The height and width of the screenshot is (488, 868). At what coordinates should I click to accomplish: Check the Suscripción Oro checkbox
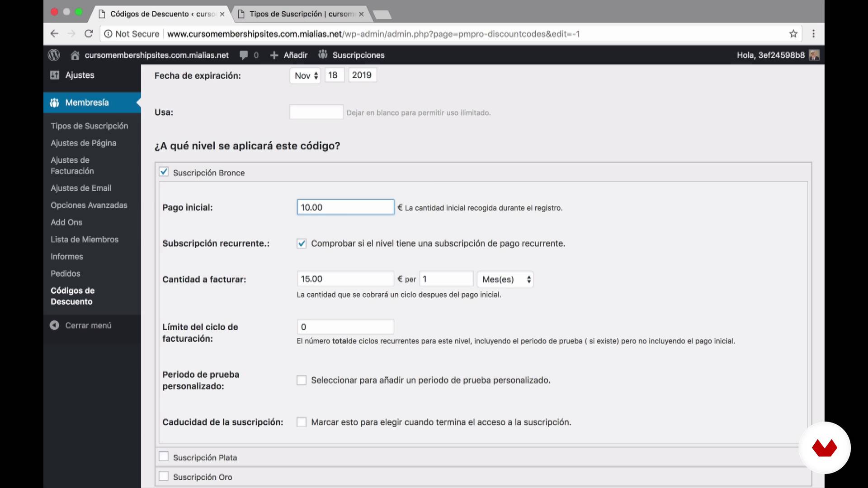click(164, 476)
